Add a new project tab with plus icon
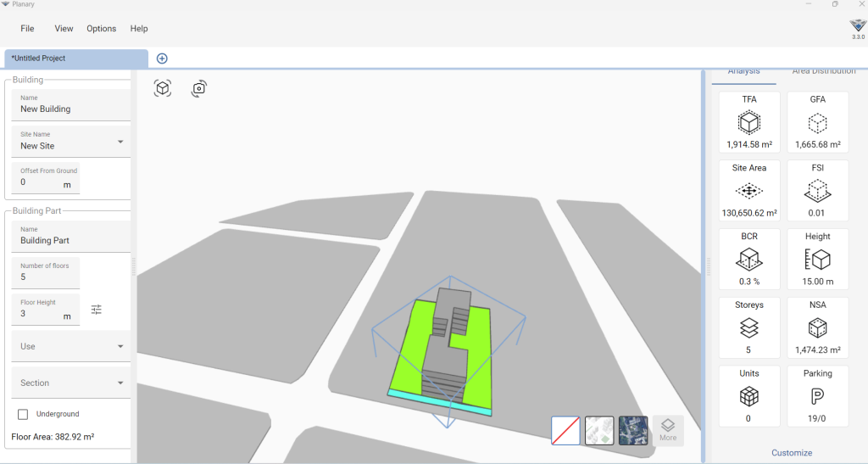The height and width of the screenshot is (464, 868). click(x=162, y=59)
